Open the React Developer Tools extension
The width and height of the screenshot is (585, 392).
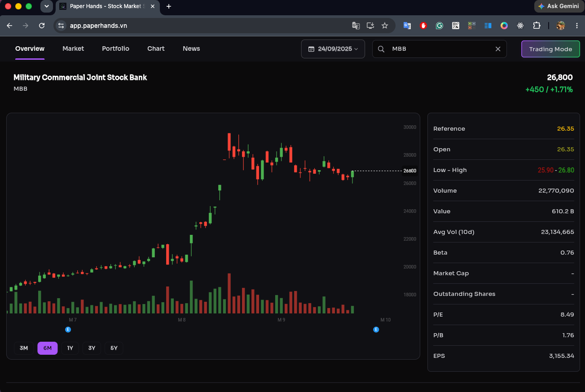(x=520, y=26)
